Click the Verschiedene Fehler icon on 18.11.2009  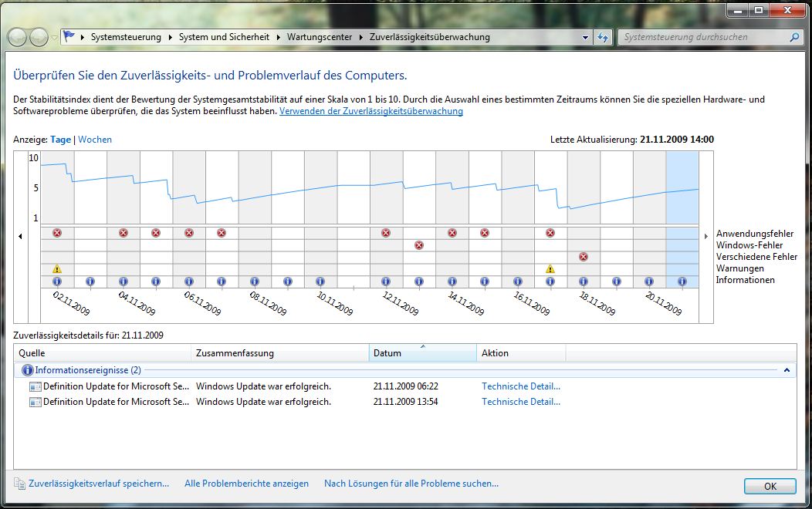pyautogui.click(x=584, y=257)
